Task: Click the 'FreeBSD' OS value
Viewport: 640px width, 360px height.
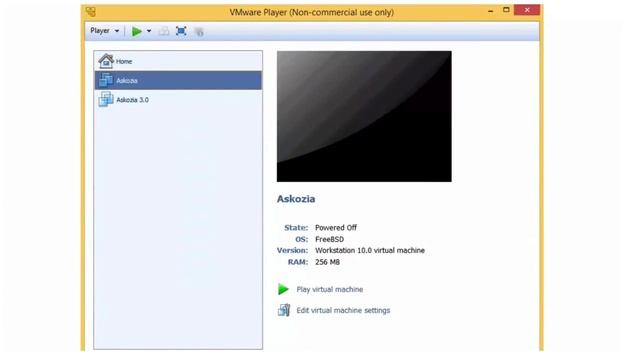Action: pos(329,239)
